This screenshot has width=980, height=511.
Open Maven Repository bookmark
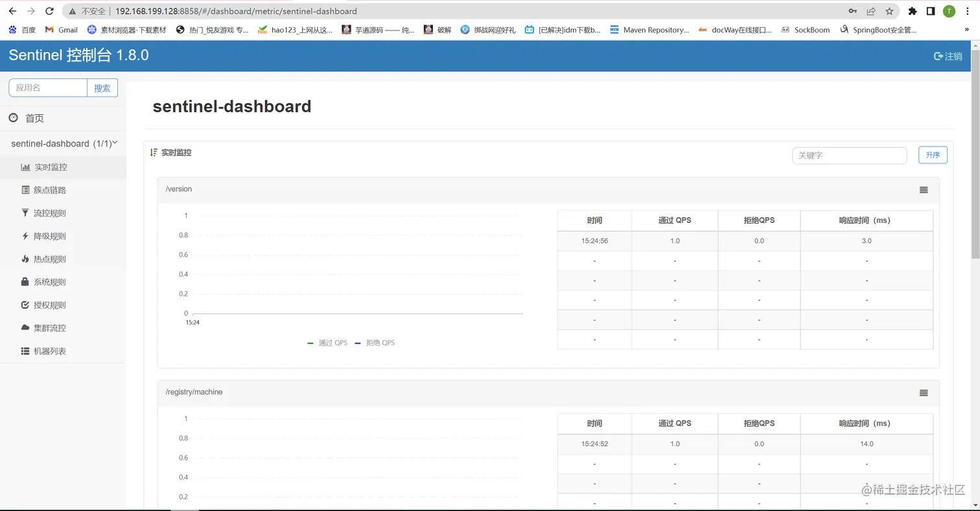(x=649, y=30)
